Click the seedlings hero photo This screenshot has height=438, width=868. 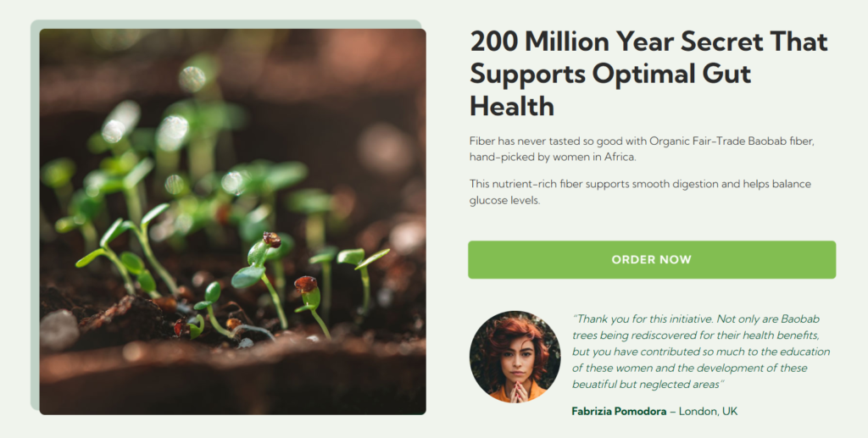tap(232, 222)
